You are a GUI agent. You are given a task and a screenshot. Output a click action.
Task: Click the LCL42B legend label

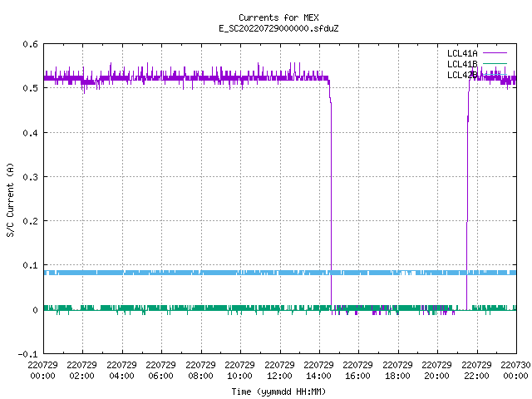coord(462,75)
